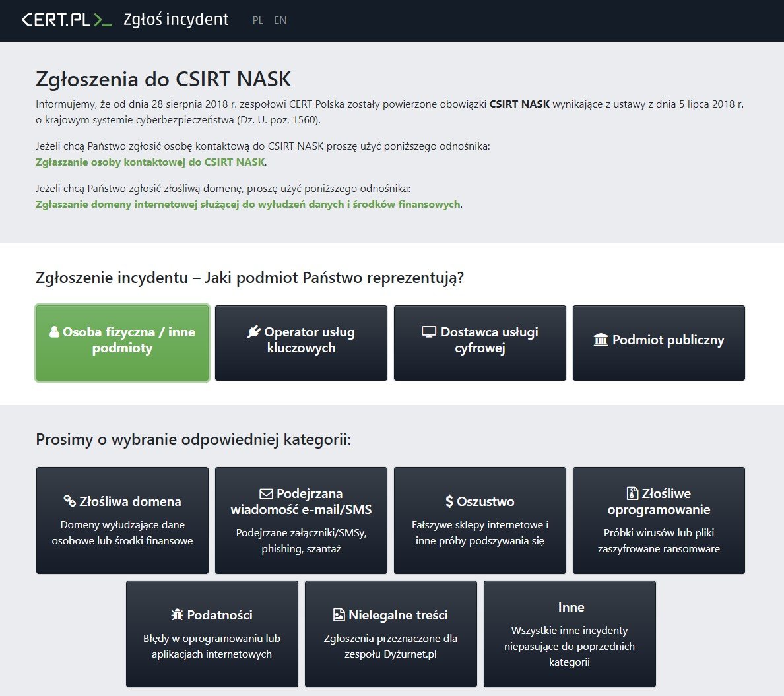Click the bold 'CSIRT NASK' text in the paragraph

coord(519,104)
